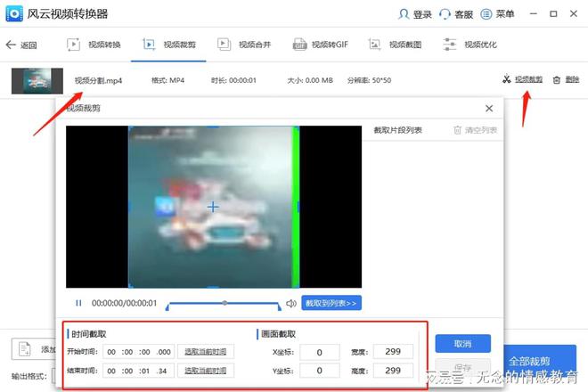Pause the video preview playback

[x=78, y=303]
